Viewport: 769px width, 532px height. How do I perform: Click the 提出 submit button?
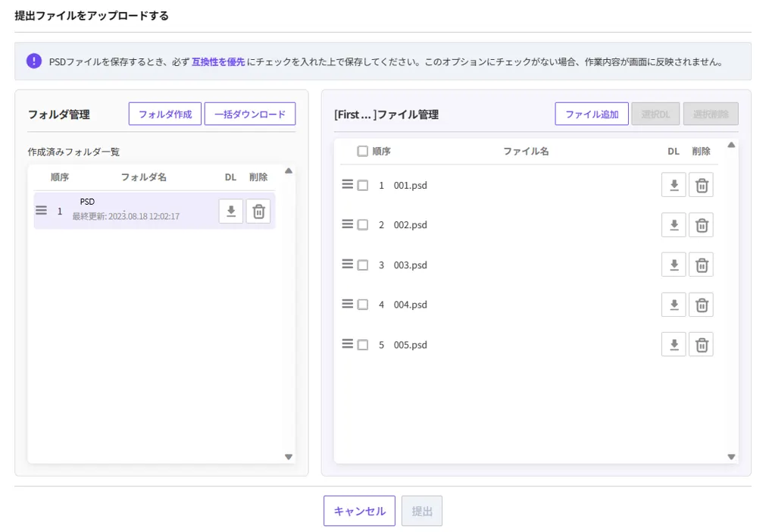click(x=422, y=511)
